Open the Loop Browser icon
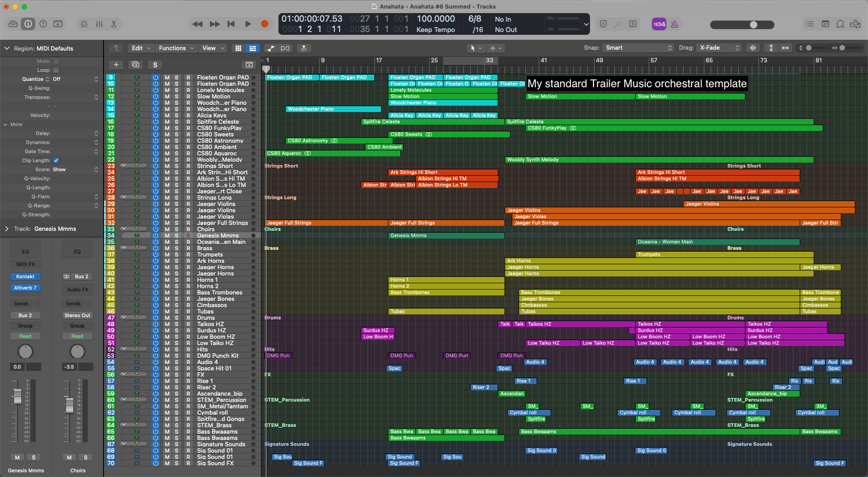Image resolution: width=868 pixels, height=477 pixels. click(840, 24)
